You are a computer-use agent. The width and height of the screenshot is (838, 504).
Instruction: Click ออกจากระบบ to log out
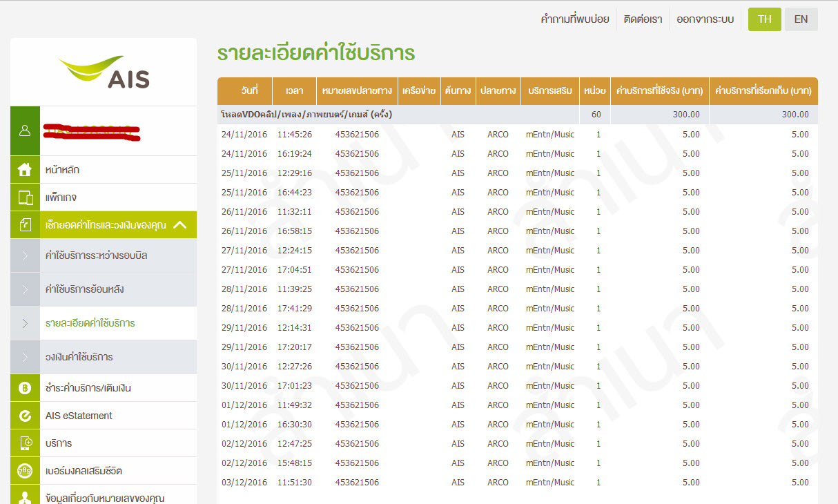[705, 19]
